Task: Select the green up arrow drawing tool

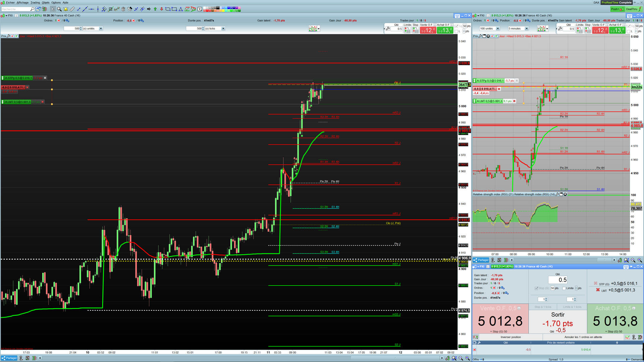Action: 155,9
